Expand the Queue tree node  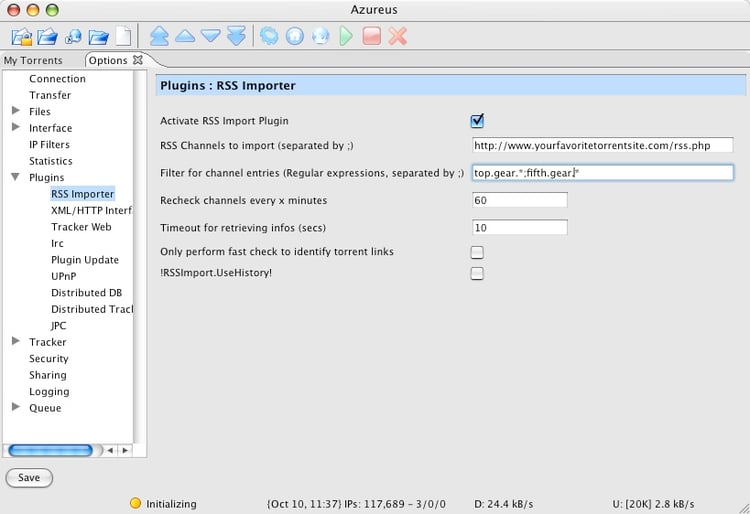tap(16, 407)
